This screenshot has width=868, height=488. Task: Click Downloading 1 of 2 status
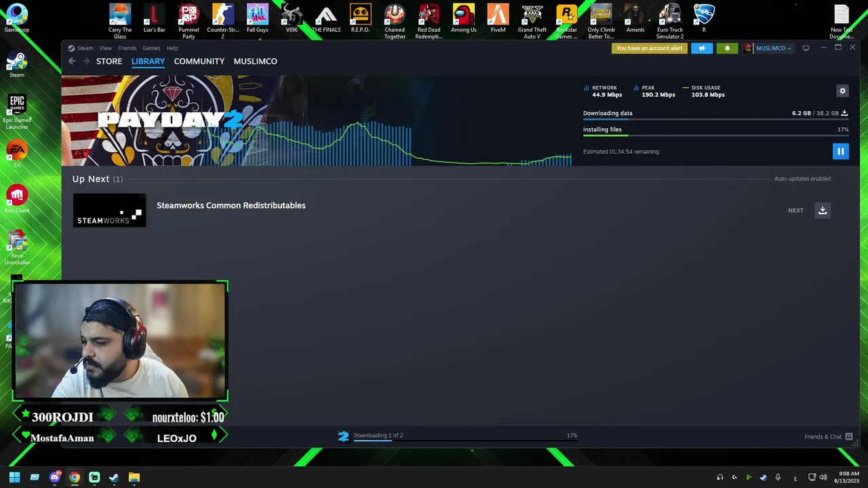378,435
